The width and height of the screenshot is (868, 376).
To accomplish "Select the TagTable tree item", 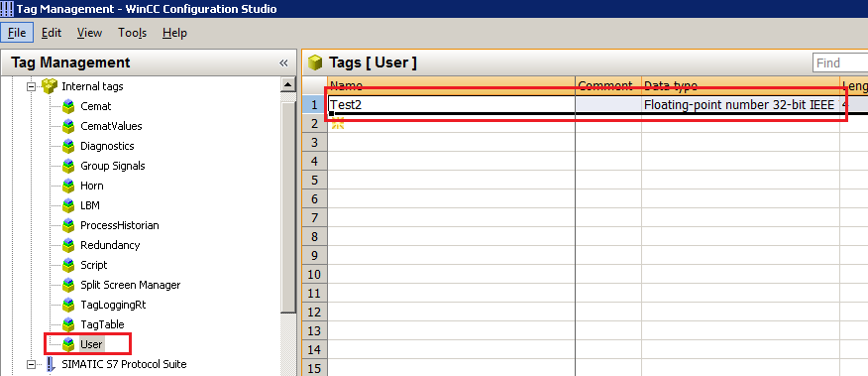I will 102,324.
